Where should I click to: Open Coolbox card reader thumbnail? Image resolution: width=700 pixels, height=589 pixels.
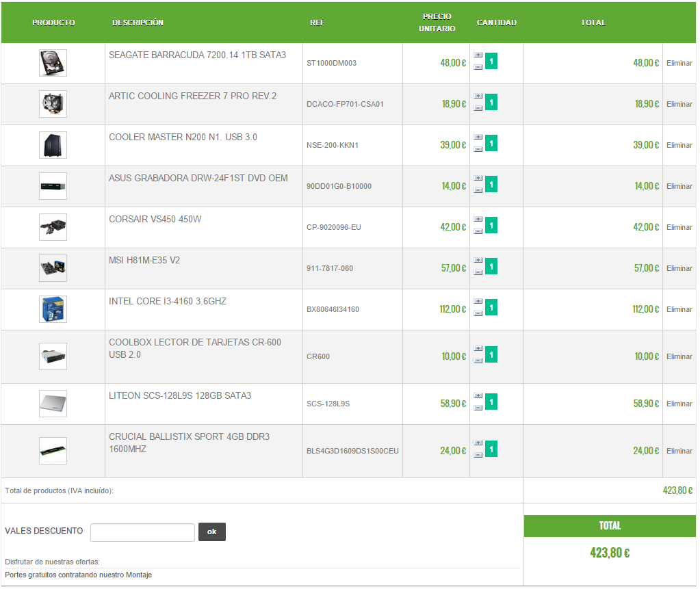click(53, 356)
